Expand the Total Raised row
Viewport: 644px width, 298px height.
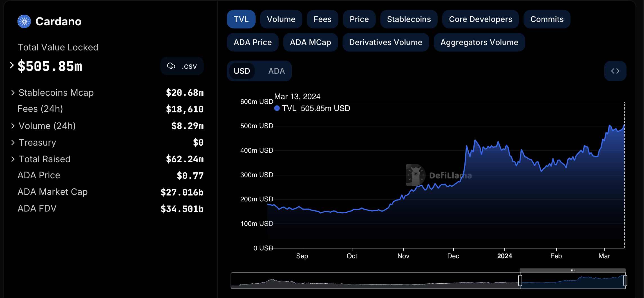tap(13, 159)
